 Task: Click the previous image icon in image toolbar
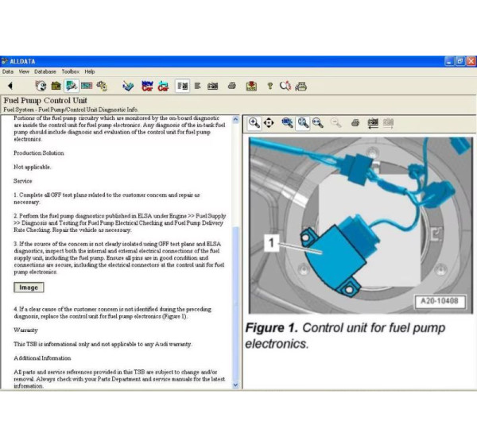click(372, 122)
